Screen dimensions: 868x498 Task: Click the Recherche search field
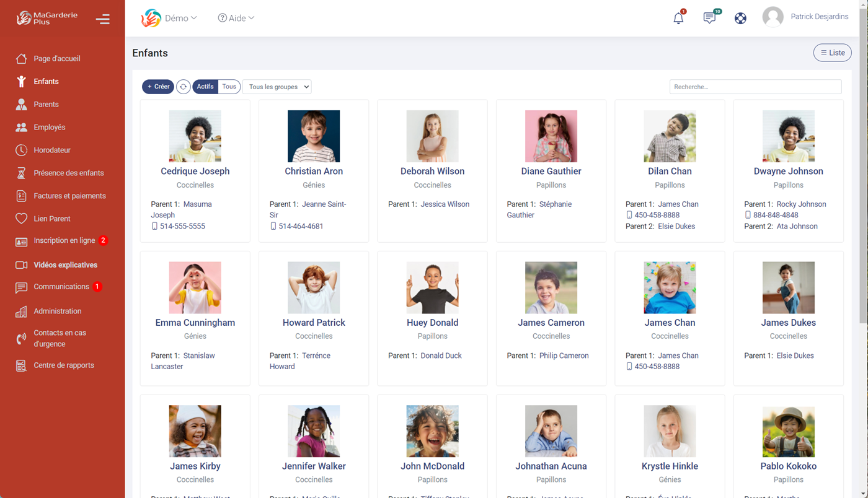pyautogui.click(x=755, y=87)
